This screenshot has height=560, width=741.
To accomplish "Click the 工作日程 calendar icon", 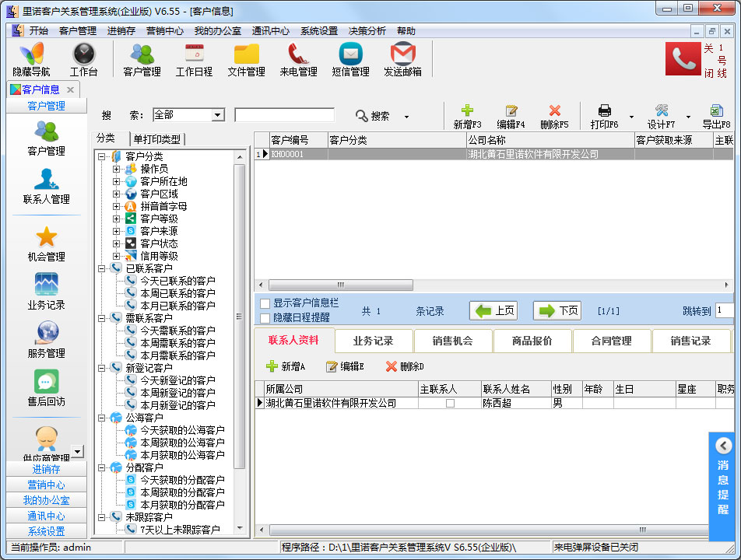I will 194,54.
